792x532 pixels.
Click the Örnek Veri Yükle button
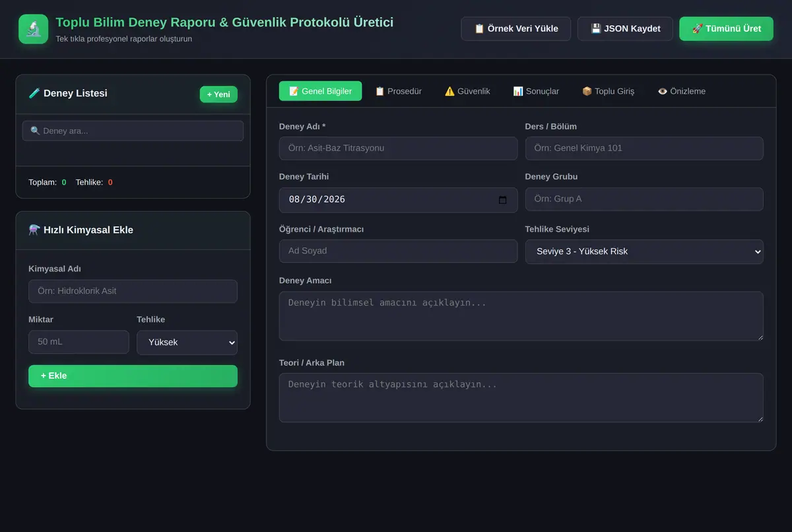coord(516,29)
